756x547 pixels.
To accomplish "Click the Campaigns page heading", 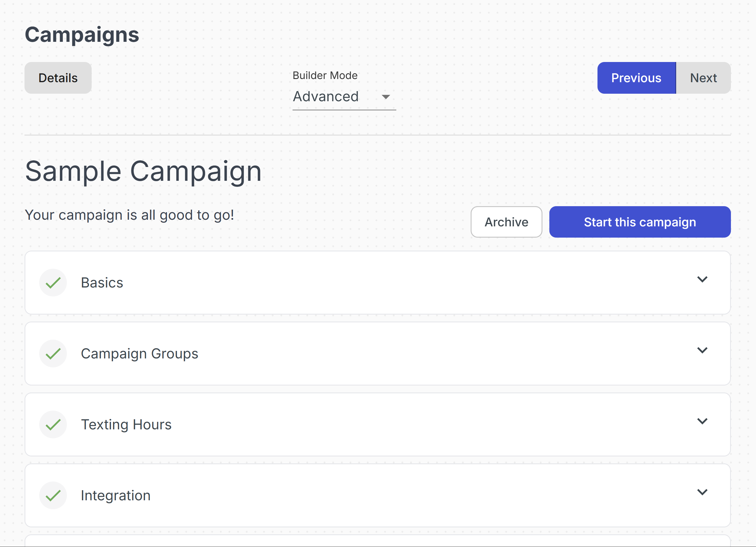I will (x=82, y=35).
